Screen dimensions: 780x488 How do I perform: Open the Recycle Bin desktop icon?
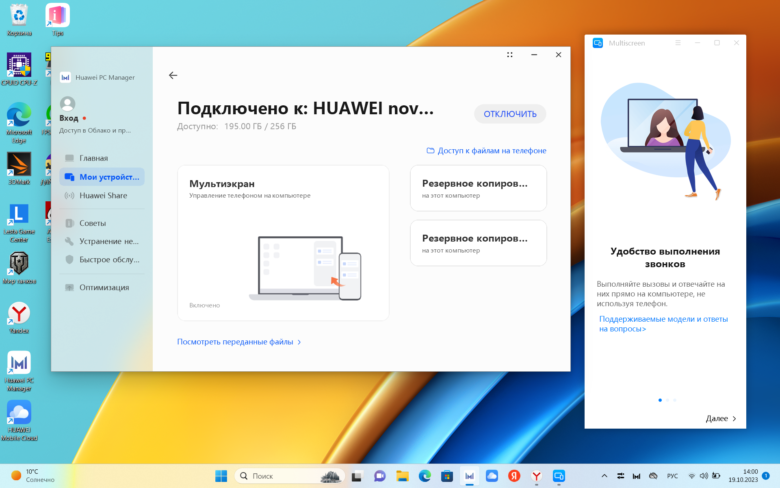19,20
